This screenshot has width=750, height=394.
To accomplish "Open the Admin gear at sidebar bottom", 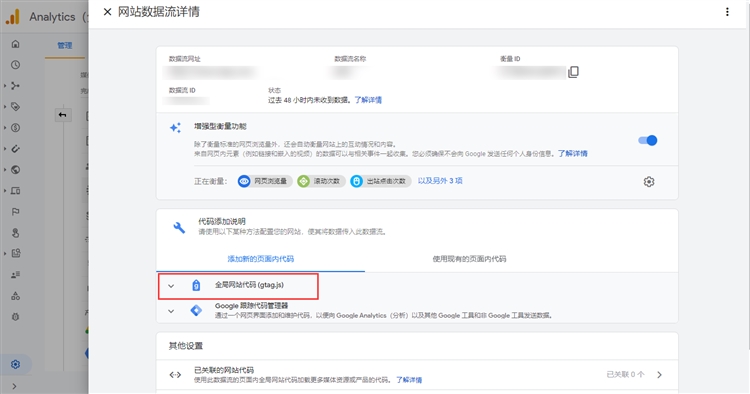I will click(x=15, y=364).
